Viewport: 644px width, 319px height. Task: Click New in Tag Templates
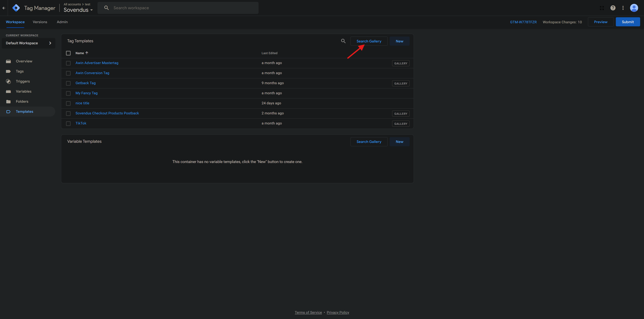pyautogui.click(x=399, y=41)
